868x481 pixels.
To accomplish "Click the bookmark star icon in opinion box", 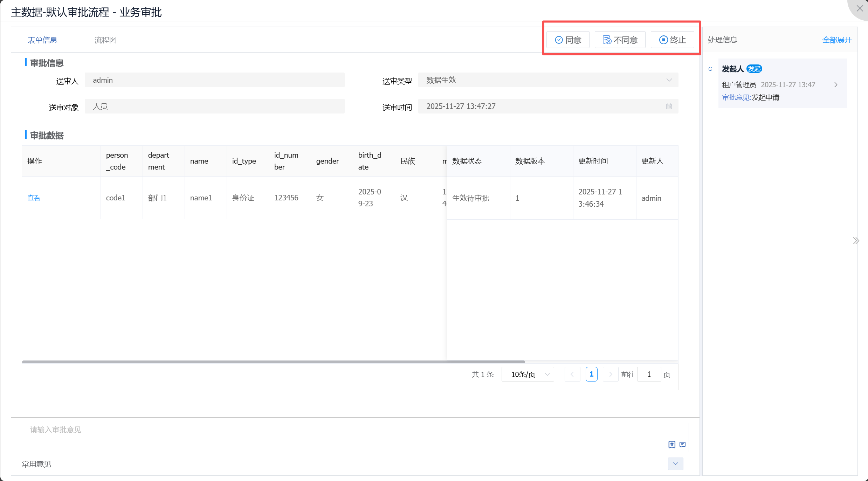I will (x=671, y=445).
